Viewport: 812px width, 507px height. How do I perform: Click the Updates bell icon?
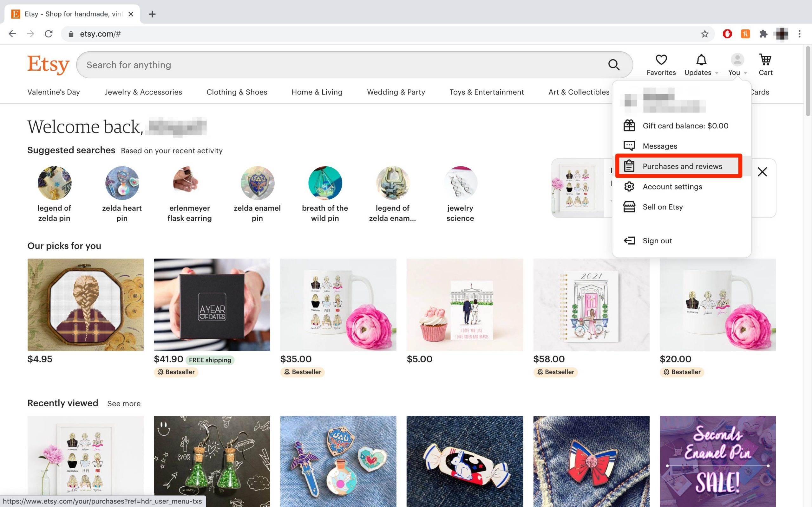[700, 59]
